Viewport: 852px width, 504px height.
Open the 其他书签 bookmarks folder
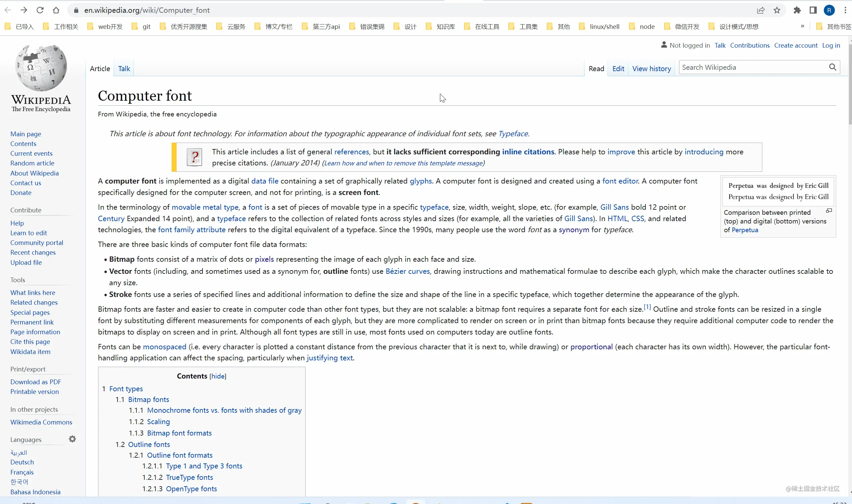[834, 27]
